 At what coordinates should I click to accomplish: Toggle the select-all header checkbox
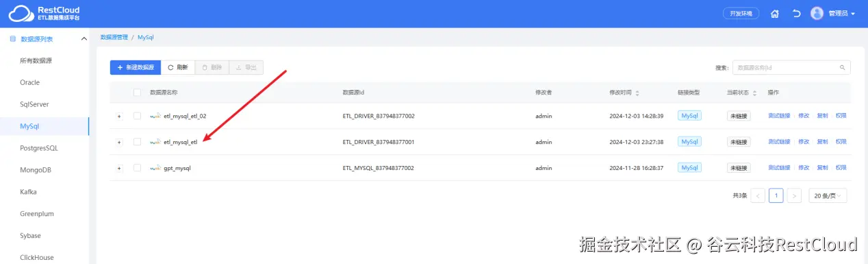137,93
